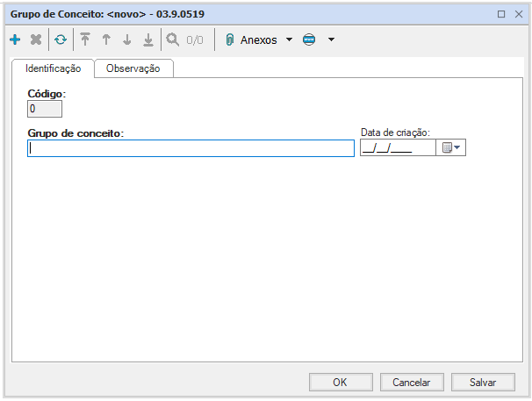
Task: Switch to the Observação tab
Action: [133, 68]
